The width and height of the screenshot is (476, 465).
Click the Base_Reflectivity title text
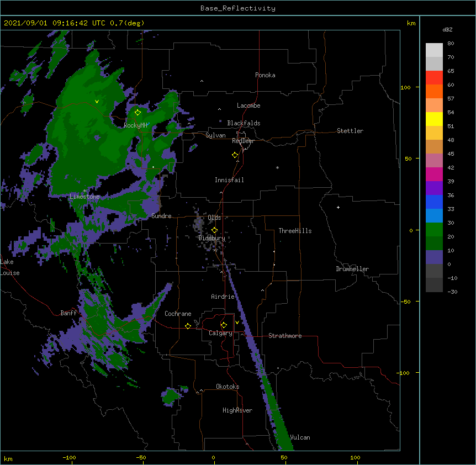[x=238, y=8]
